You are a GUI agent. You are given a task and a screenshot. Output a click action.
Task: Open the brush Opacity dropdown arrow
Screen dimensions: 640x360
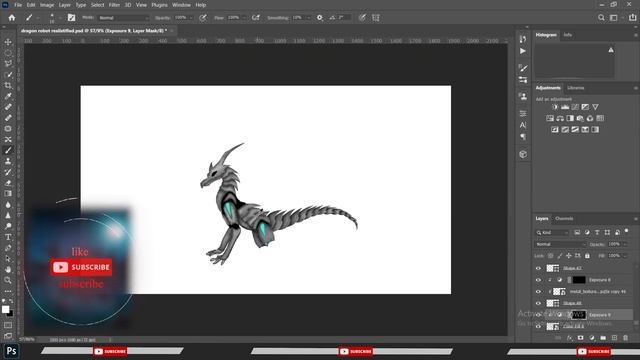pos(191,18)
